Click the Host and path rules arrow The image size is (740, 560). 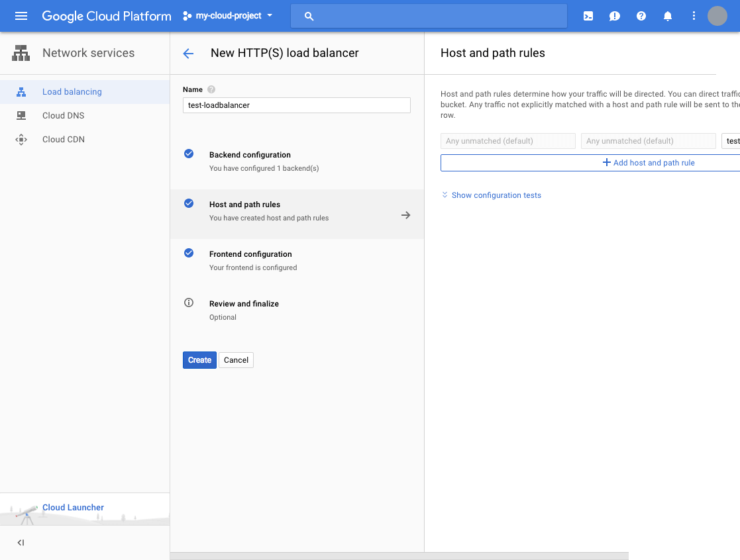pos(406,215)
